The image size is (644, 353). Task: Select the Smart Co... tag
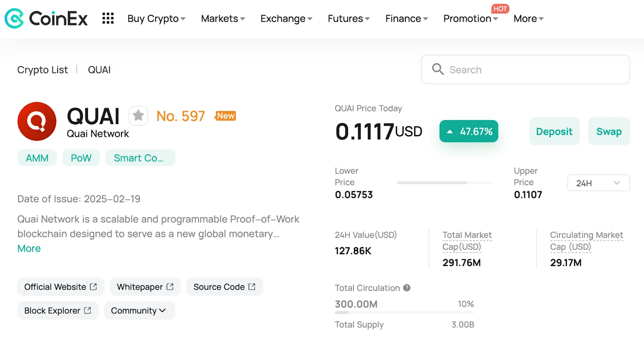pyautogui.click(x=140, y=158)
